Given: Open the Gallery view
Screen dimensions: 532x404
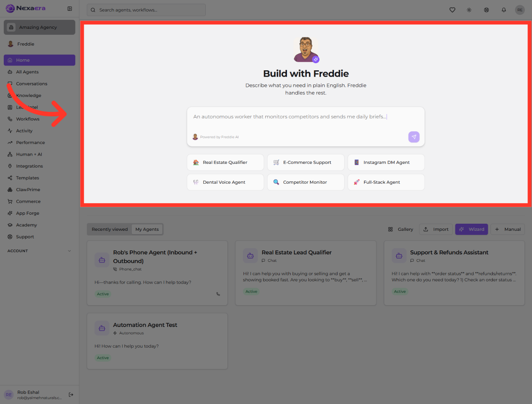Looking at the screenshot, I should point(401,229).
